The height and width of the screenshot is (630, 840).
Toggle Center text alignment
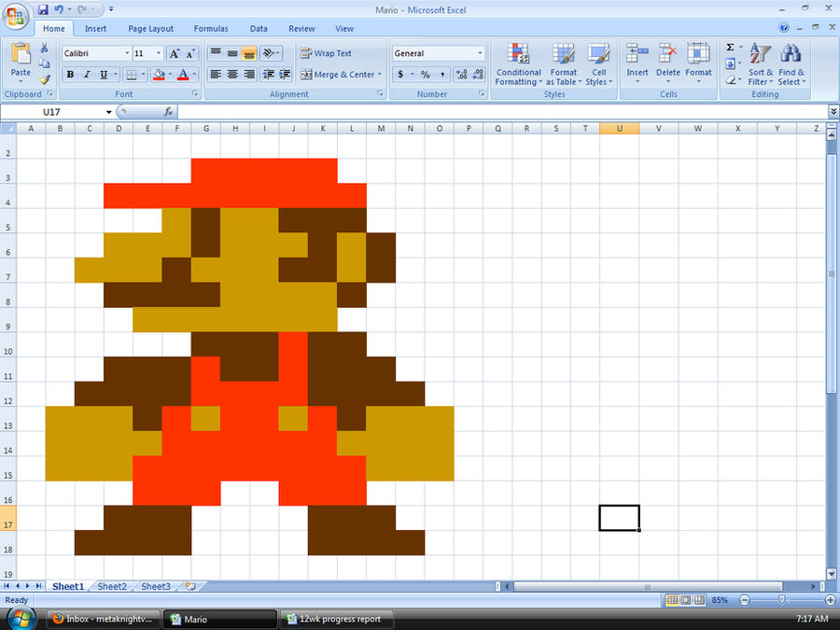tap(232, 75)
